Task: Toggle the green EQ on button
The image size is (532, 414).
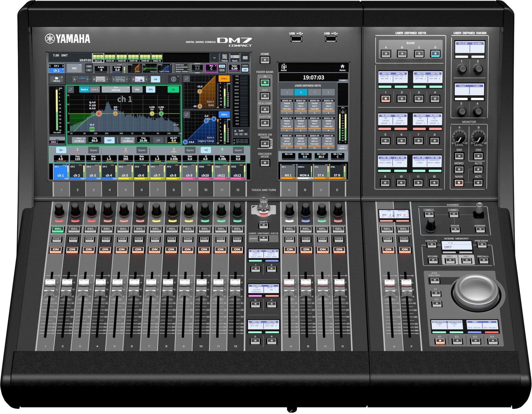Action: coord(173,90)
